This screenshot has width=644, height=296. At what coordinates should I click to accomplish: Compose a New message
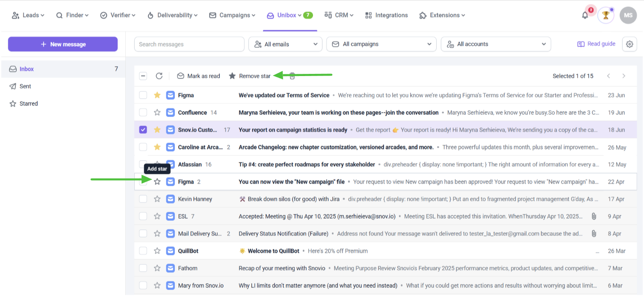tap(63, 44)
